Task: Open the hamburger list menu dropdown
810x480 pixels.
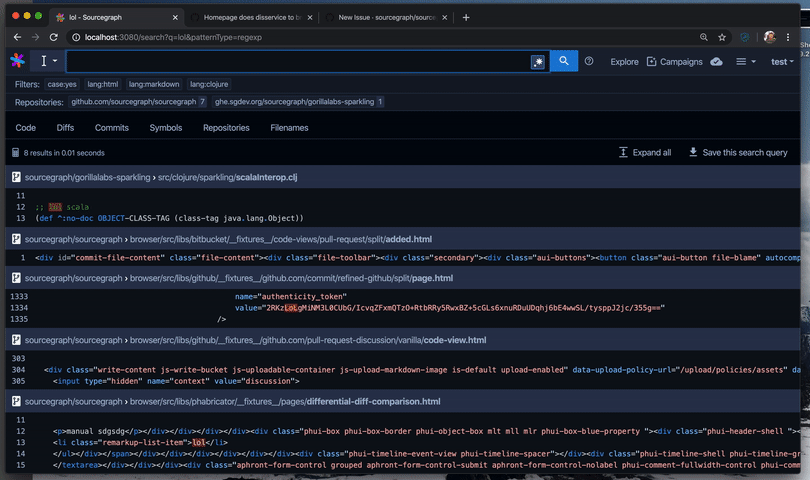Action: click(745, 61)
